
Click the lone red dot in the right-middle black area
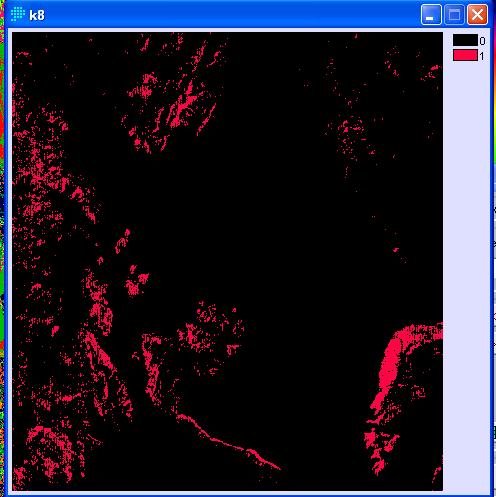396,249
